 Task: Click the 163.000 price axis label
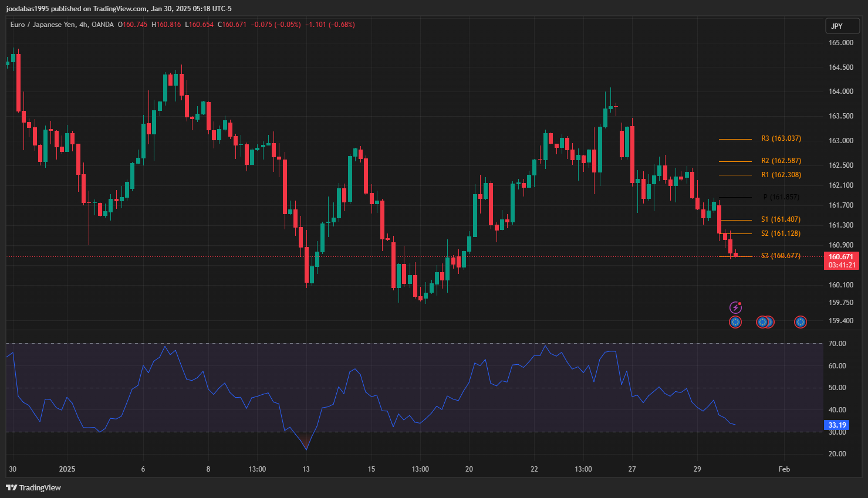[841, 141]
